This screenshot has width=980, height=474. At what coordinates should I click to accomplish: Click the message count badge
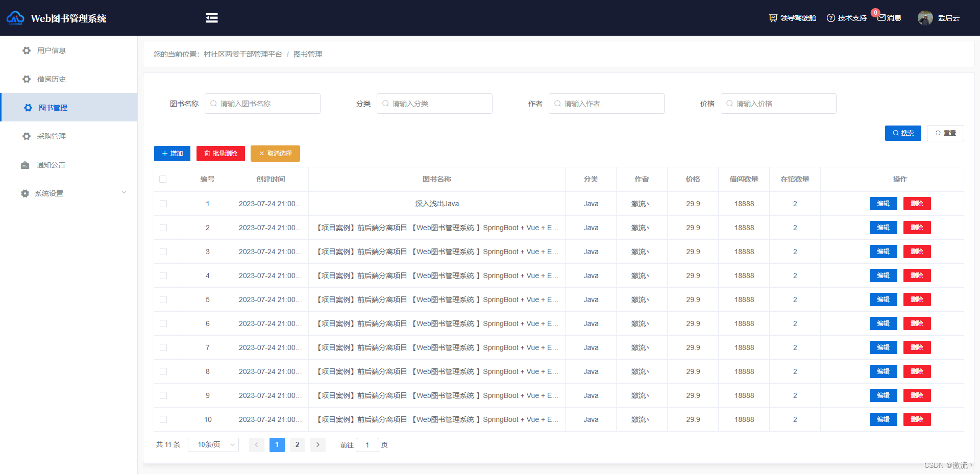coord(875,13)
